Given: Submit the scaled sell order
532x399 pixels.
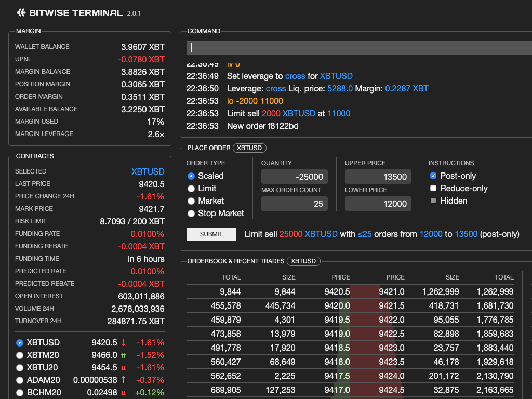Looking at the screenshot, I should click(211, 234).
